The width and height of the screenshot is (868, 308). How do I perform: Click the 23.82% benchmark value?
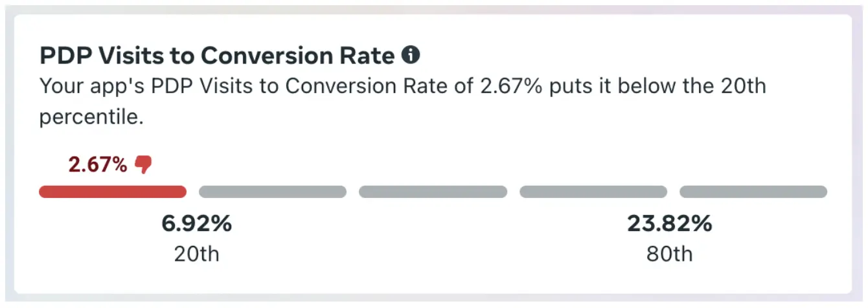point(670,224)
